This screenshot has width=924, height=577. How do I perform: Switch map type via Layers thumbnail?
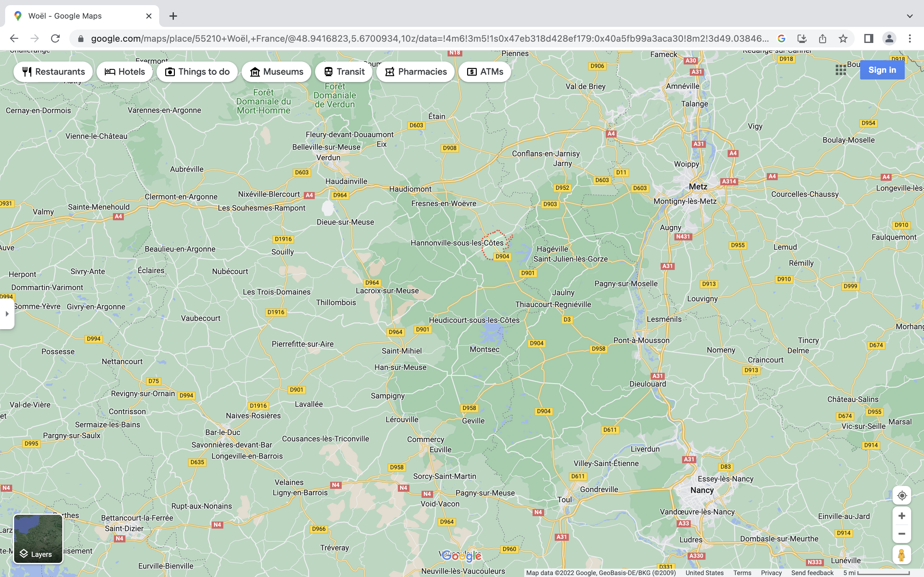click(x=38, y=539)
